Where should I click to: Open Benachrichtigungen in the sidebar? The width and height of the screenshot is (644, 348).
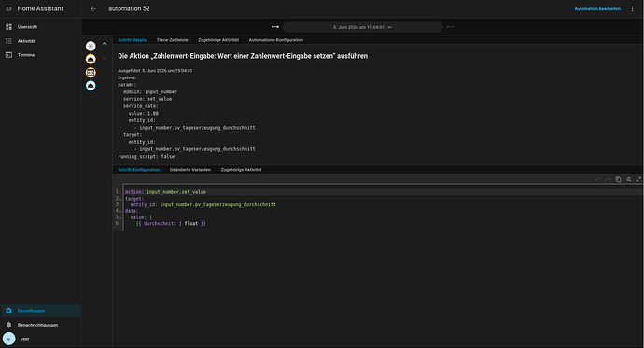pos(37,325)
